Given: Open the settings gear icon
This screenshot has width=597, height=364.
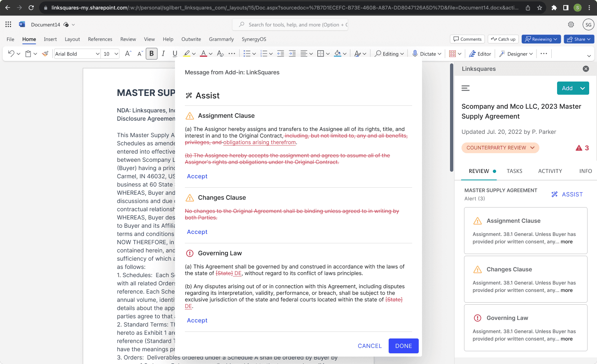Looking at the screenshot, I should pos(571,24).
